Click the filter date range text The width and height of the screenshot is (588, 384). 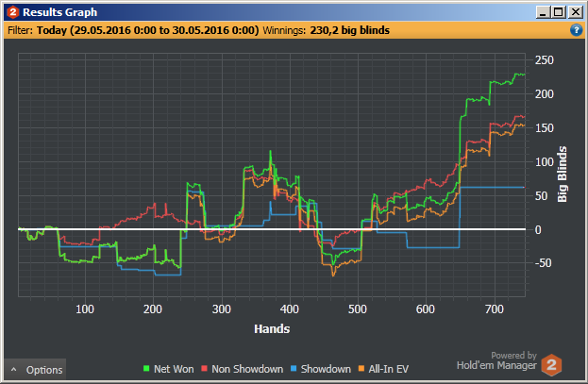coord(148,30)
